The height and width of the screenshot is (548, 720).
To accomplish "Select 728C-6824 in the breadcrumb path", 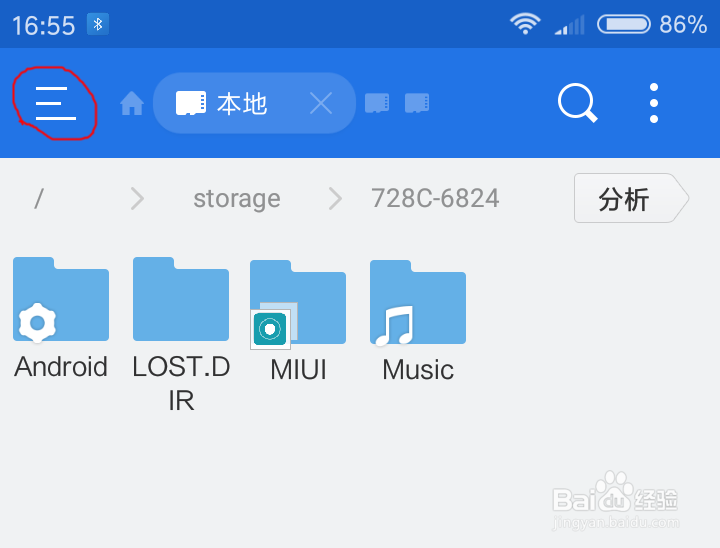I will point(435,199).
